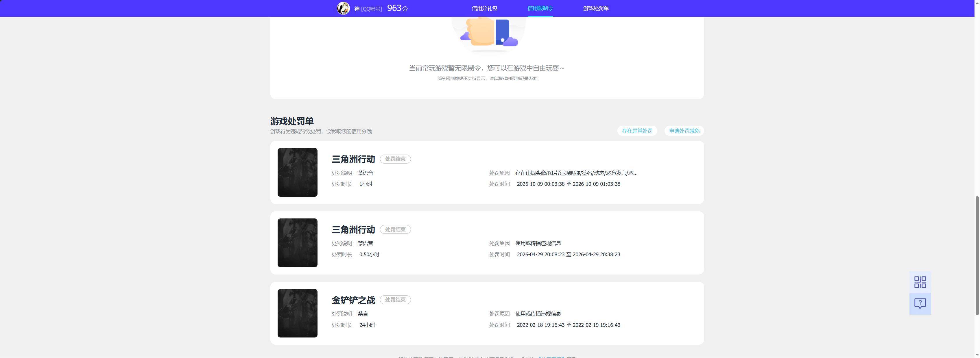Click the 存在异常处罚 button
Image resolution: width=980 pixels, height=358 pixels.
point(637,131)
